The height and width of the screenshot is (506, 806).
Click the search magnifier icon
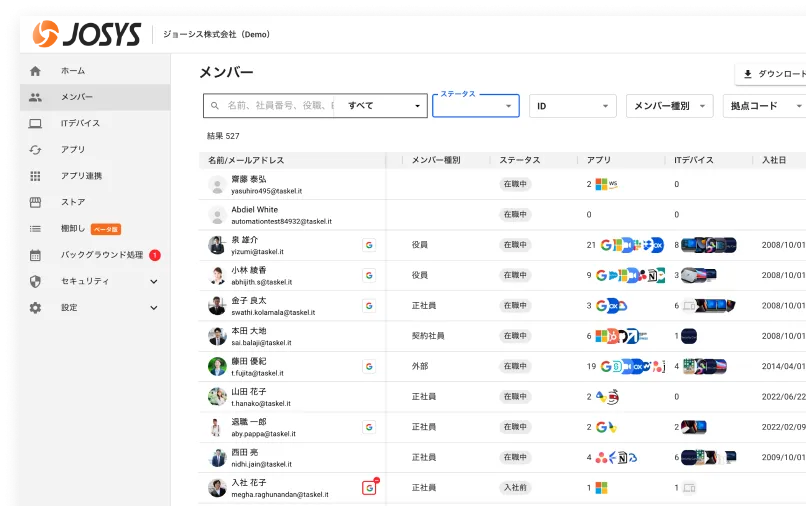pyautogui.click(x=215, y=105)
